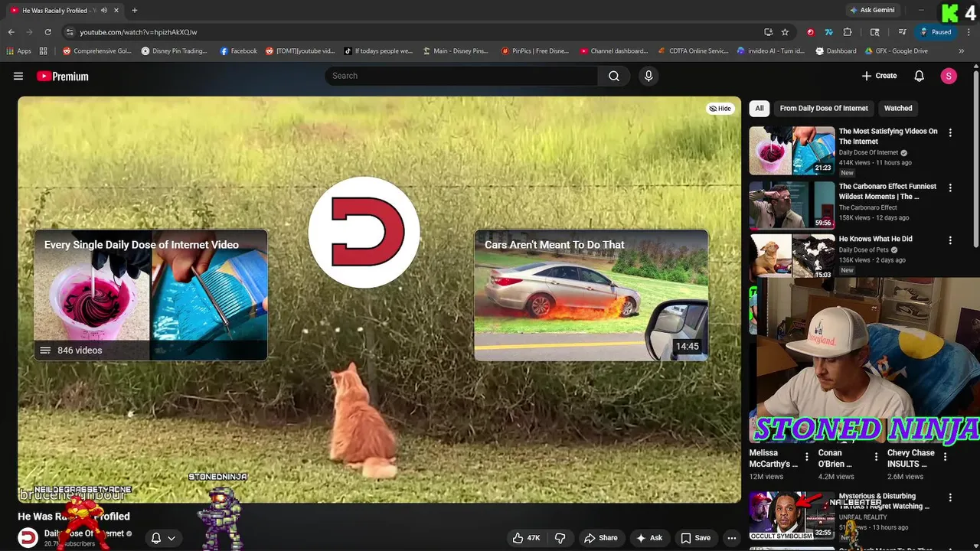Image resolution: width=980 pixels, height=551 pixels.
Task: Go to YouTube Premium home logo
Action: [x=63, y=76]
